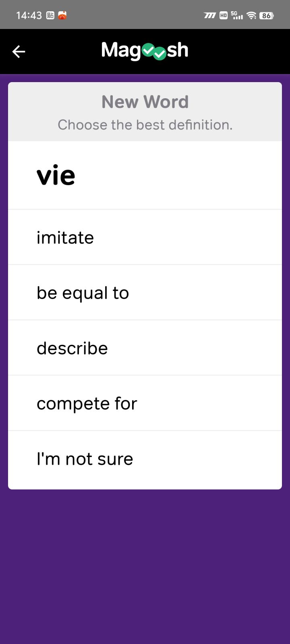Tap the 14:43 clock in status bar

point(29,16)
